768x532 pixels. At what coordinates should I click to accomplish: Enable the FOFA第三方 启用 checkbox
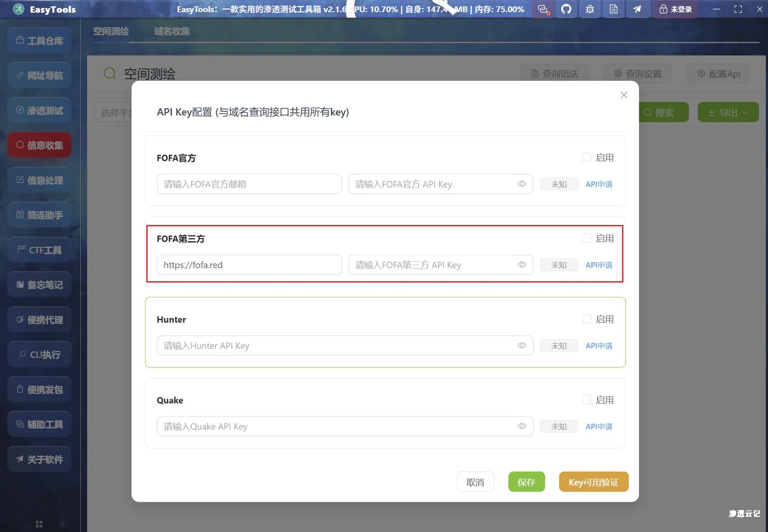click(x=587, y=238)
